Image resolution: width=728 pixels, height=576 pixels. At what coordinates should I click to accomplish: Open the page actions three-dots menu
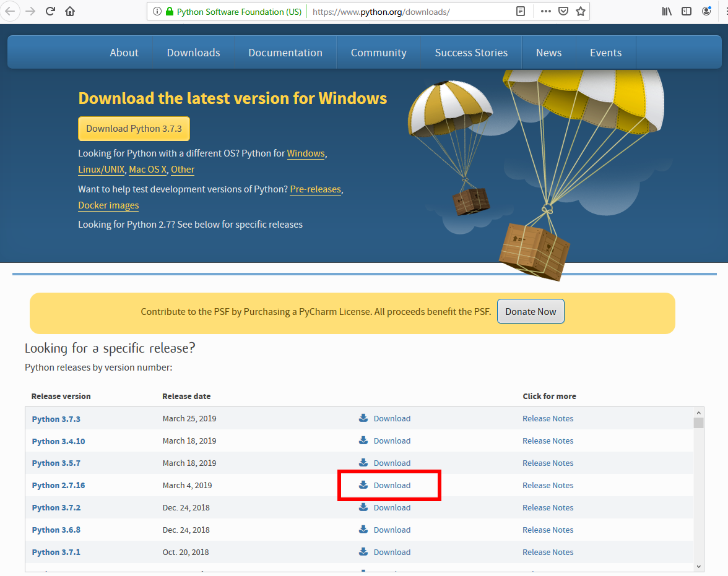[x=545, y=12]
